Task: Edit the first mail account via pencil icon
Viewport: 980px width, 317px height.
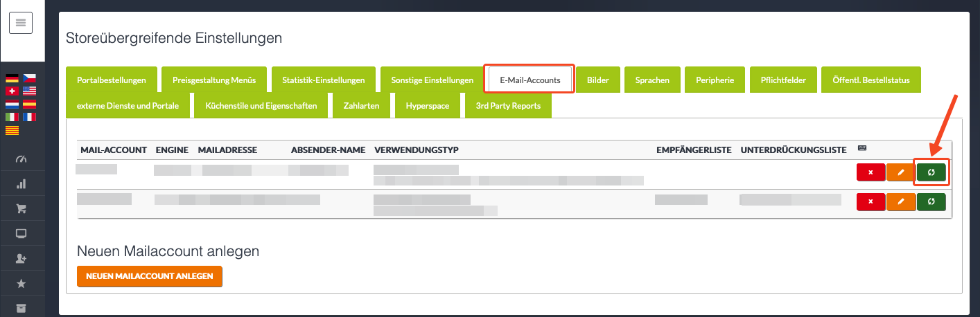Action: [900, 172]
